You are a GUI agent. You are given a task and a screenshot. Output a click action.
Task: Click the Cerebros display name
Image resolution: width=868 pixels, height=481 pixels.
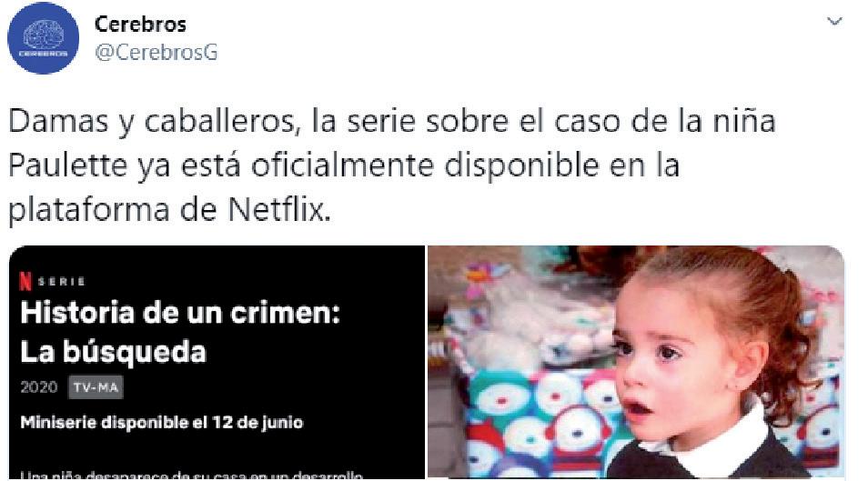[x=140, y=24]
